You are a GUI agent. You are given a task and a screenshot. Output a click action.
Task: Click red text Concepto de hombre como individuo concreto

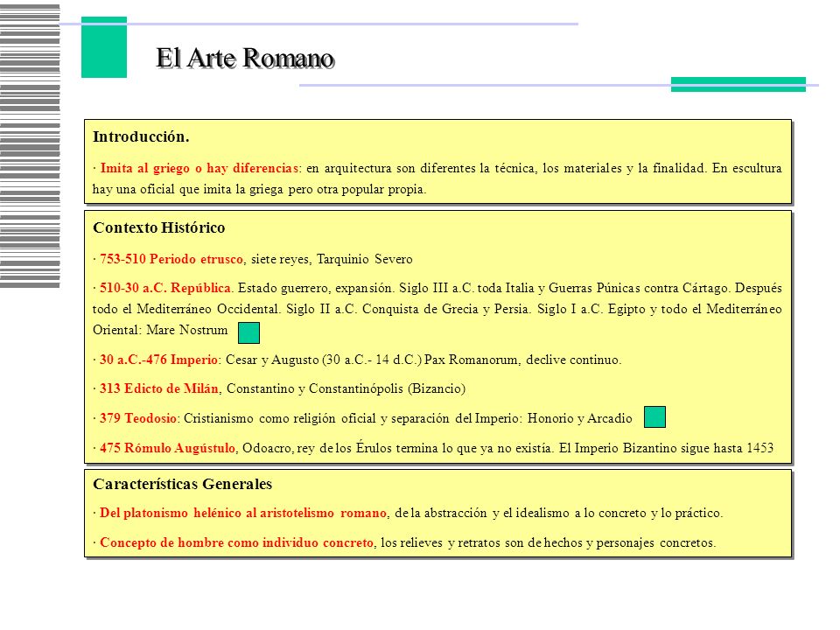point(237,542)
